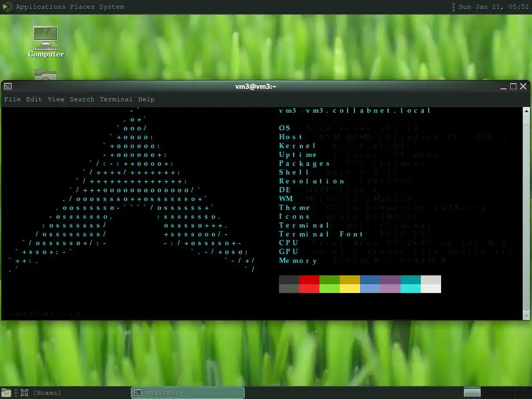Click the purple swatch in the top color row
The height and width of the screenshot is (399, 532).
(x=391, y=280)
